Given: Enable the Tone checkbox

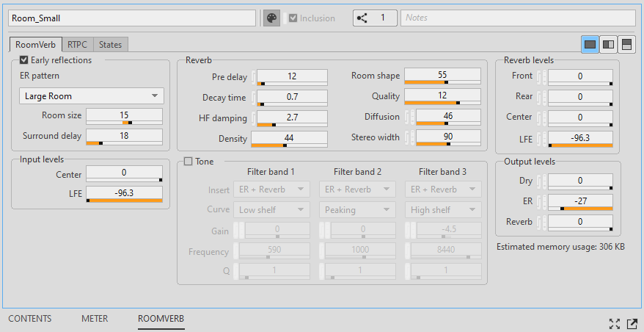Looking at the screenshot, I should (x=189, y=162).
